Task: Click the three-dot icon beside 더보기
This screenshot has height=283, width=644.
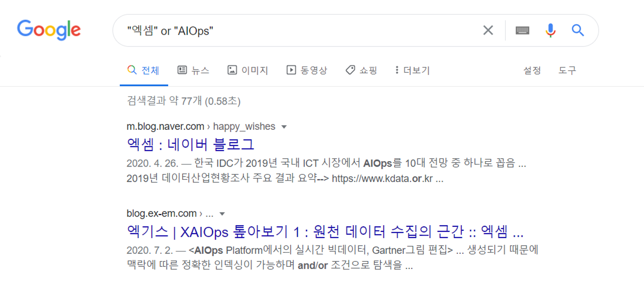Action: click(397, 70)
